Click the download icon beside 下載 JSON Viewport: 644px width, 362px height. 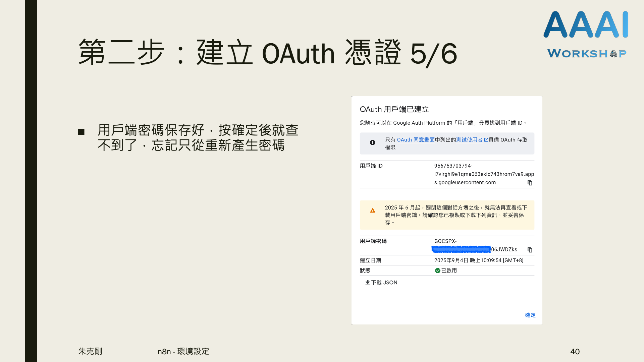point(368,283)
